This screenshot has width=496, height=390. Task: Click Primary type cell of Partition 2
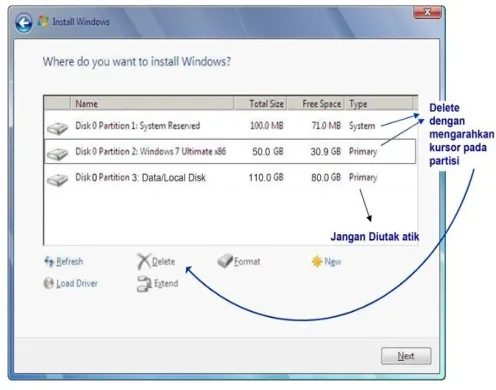pyautogui.click(x=363, y=152)
